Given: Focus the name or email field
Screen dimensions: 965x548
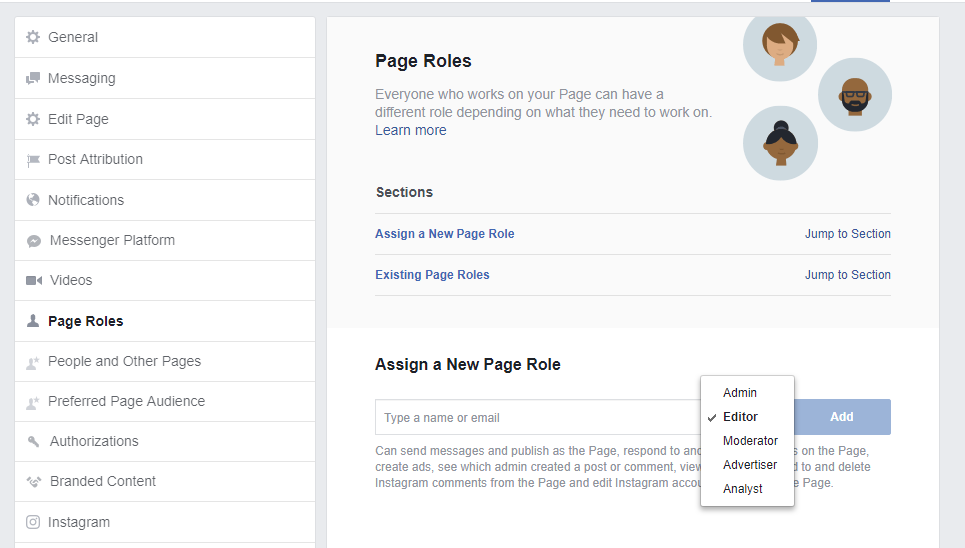Looking at the screenshot, I should click(537, 418).
